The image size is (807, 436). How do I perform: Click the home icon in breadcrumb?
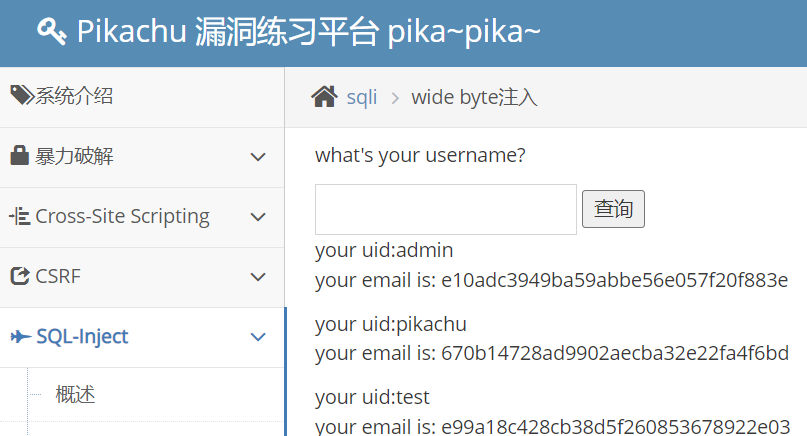coord(324,97)
